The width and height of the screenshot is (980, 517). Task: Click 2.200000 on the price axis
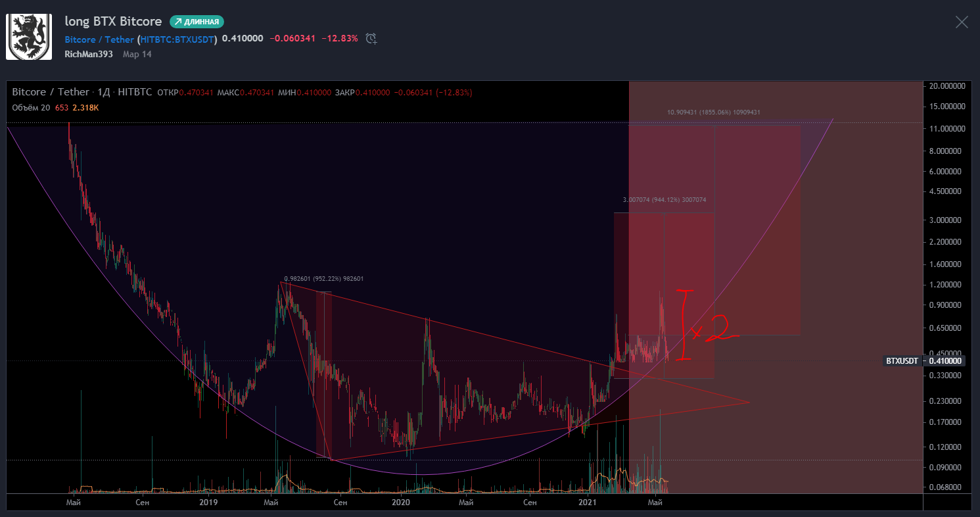coord(946,242)
